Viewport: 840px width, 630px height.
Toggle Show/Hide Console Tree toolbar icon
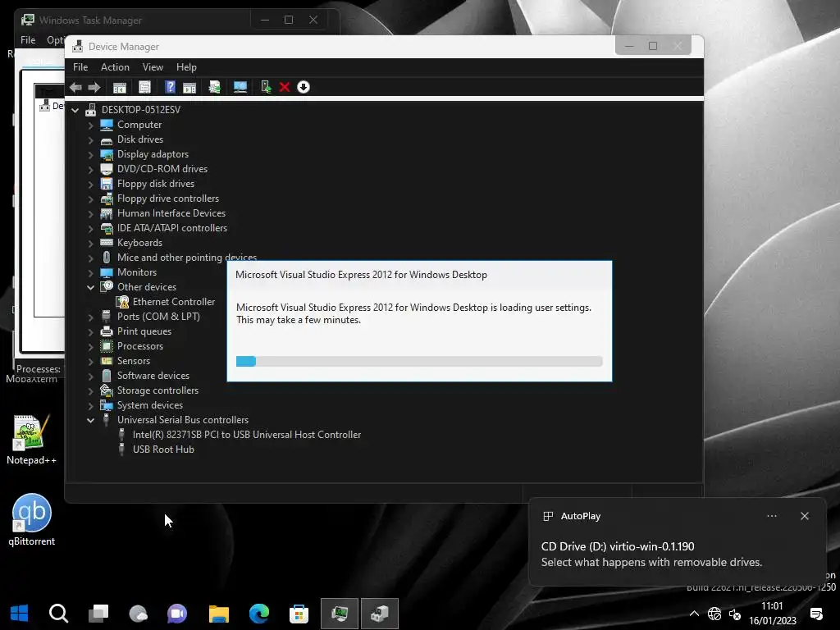click(120, 87)
